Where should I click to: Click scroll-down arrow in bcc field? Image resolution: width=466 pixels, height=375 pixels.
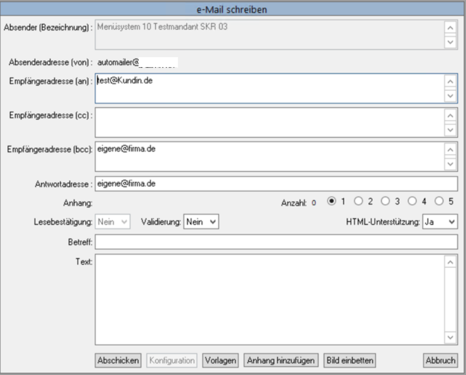point(450,164)
